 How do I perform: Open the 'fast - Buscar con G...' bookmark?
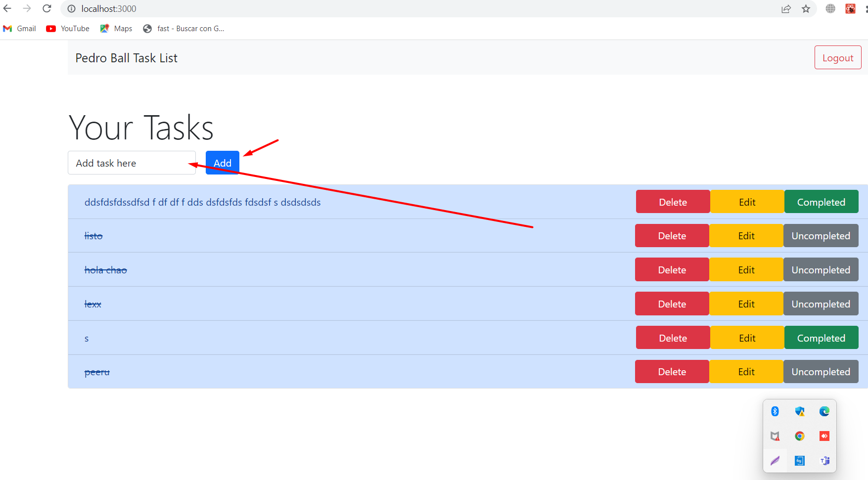(x=183, y=29)
